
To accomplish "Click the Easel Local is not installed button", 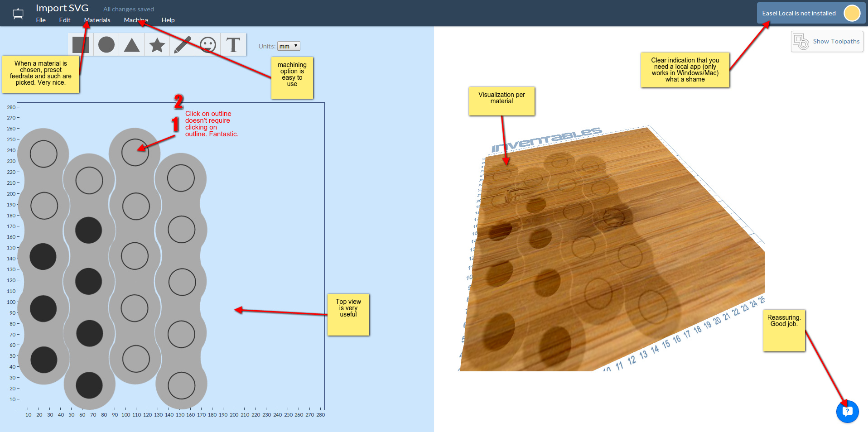I will coord(799,13).
